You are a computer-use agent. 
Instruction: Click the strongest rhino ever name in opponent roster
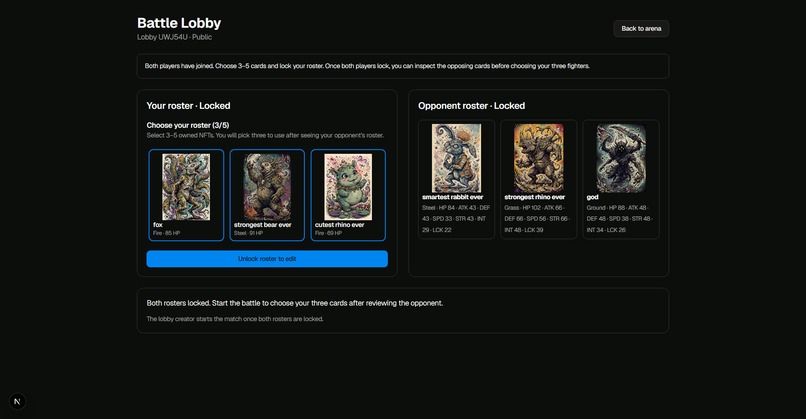pyautogui.click(x=535, y=197)
